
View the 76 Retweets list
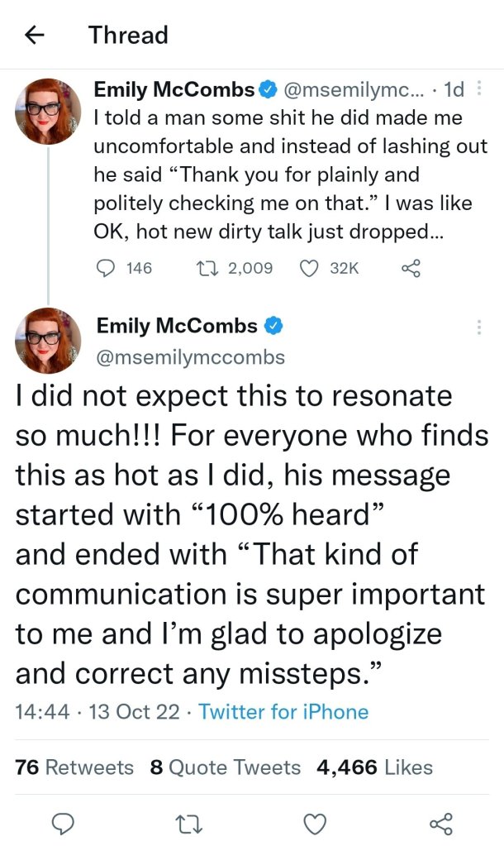pyautogui.click(x=74, y=767)
